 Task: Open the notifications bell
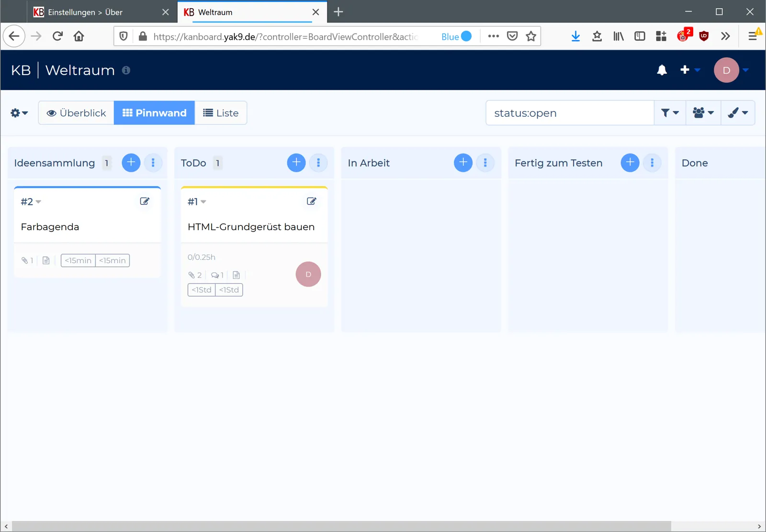click(662, 70)
